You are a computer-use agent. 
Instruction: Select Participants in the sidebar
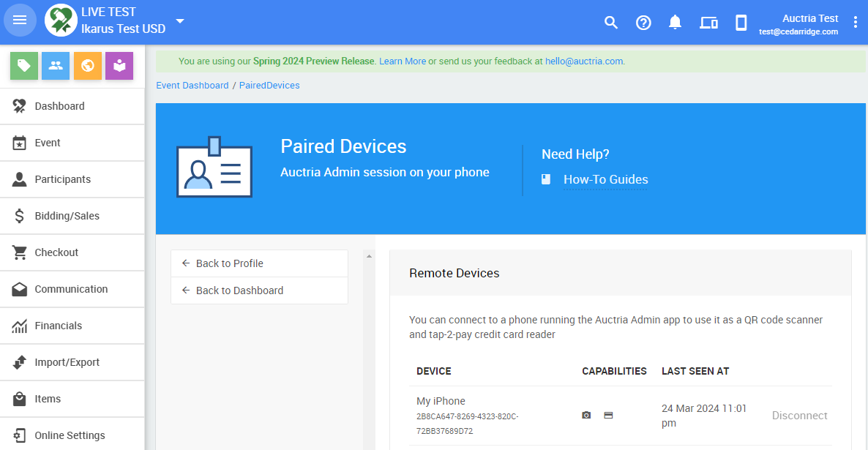tap(63, 179)
